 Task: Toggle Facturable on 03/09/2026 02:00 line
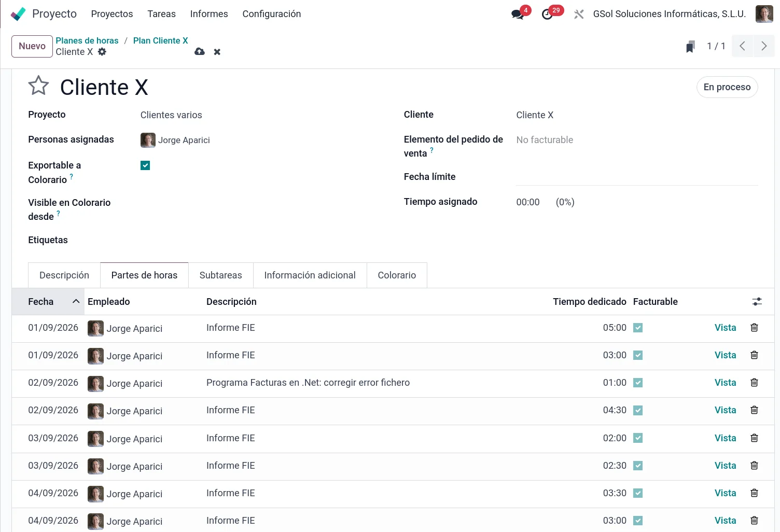638,438
